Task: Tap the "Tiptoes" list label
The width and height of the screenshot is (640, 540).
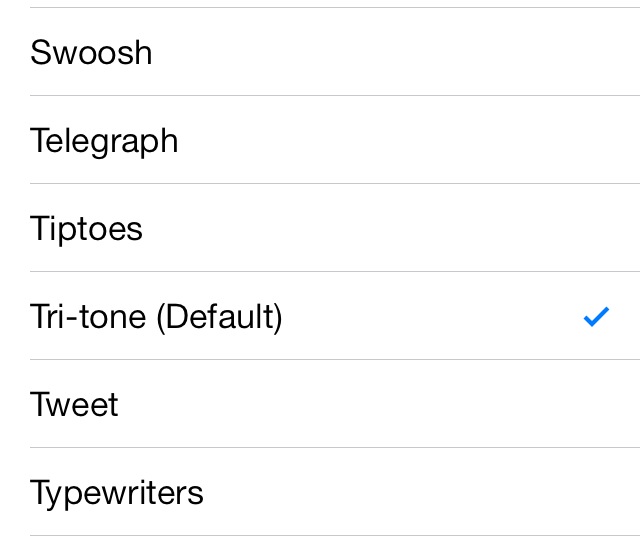Action: click(x=86, y=229)
